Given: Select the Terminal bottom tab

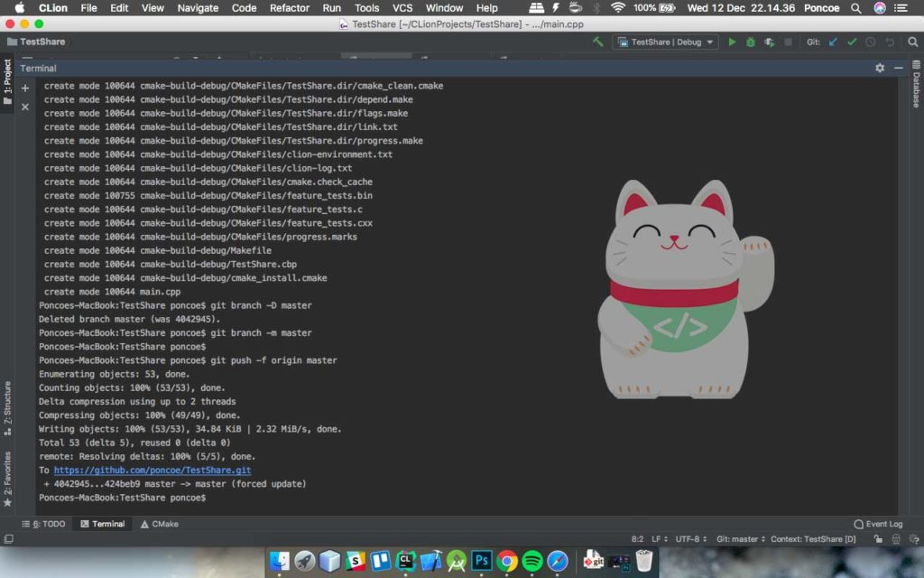Looking at the screenshot, I should tap(103, 524).
